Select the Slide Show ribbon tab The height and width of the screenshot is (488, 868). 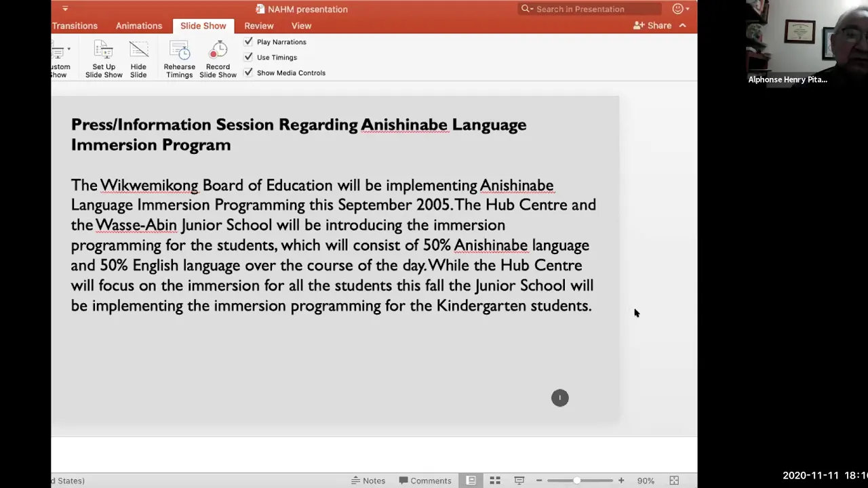tap(203, 26)
